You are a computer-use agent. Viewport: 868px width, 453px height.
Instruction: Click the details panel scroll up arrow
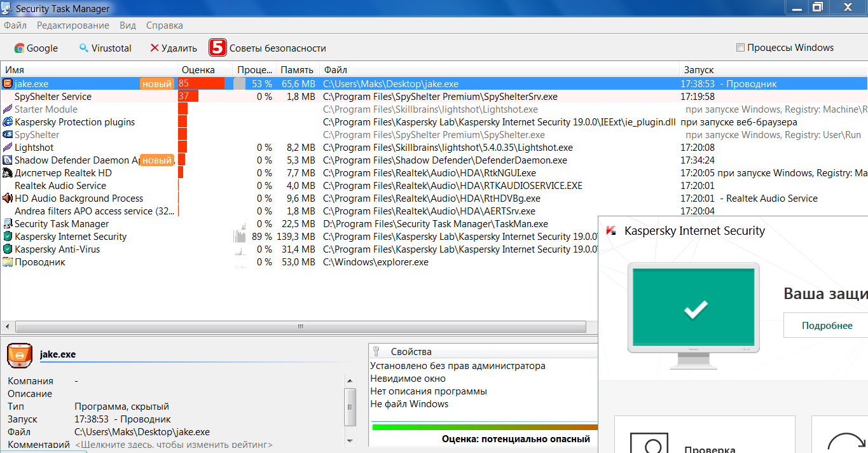350,380
